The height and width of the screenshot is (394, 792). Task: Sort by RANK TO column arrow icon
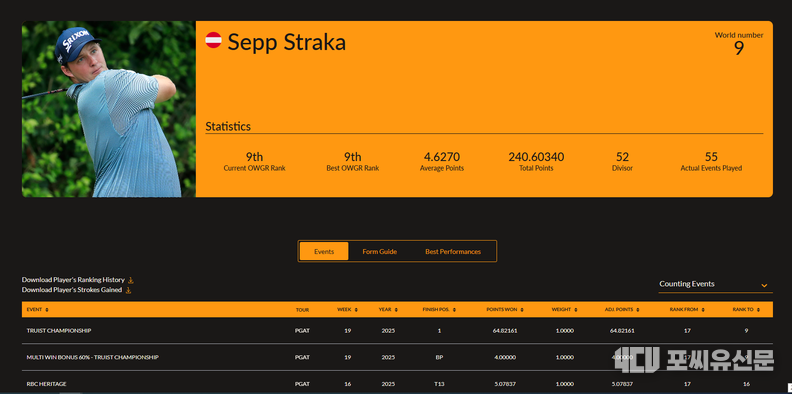pyautogui.click(x=758, y=310)
